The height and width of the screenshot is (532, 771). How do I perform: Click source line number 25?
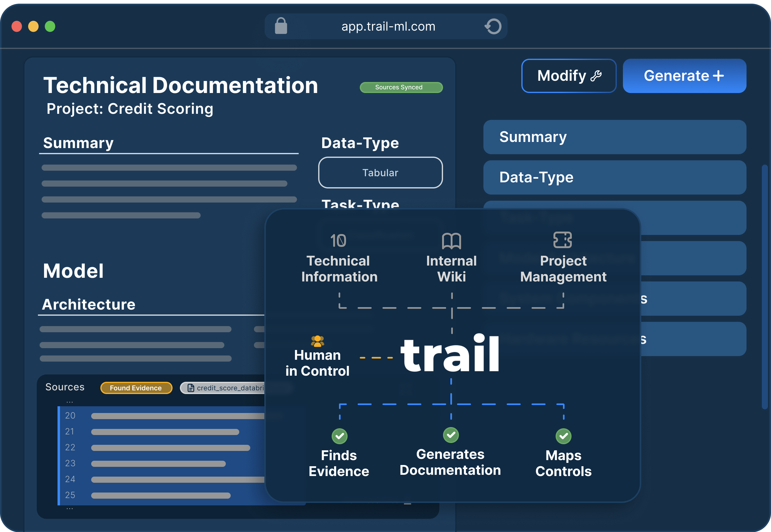click(70, 495)
